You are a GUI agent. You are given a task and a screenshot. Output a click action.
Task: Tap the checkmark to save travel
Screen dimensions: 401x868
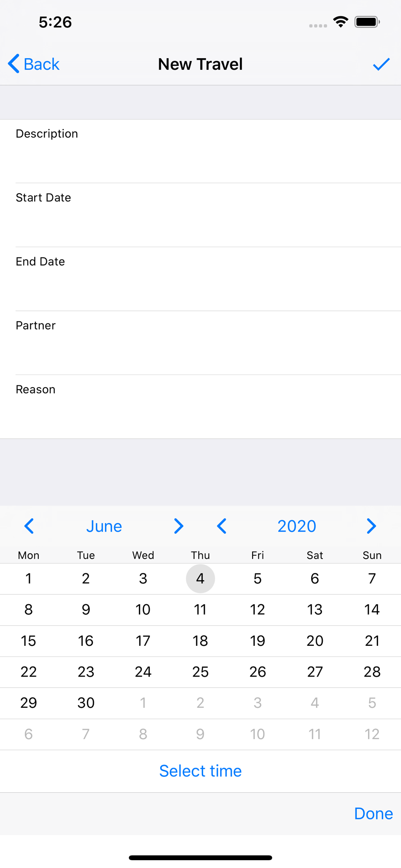(381, 64)
